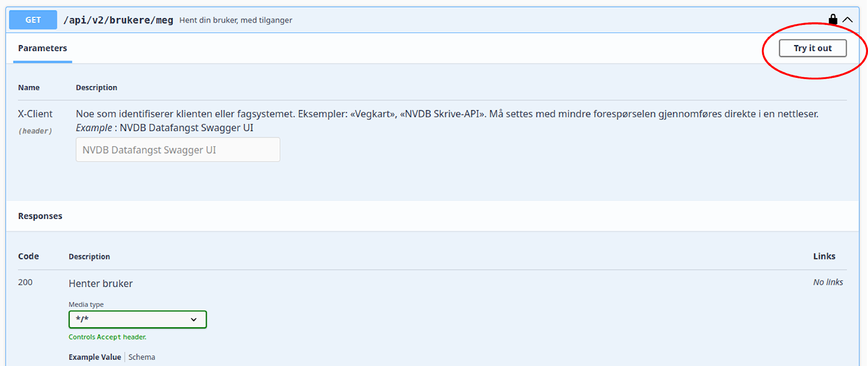
Task: Click the blue GET method badge
Action: pyautogui.click(x=33, y=20)
